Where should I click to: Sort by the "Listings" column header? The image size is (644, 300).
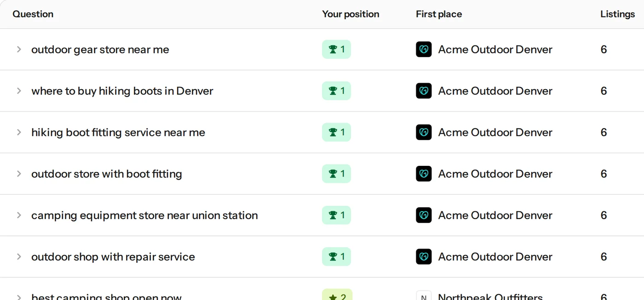[617, 14]
